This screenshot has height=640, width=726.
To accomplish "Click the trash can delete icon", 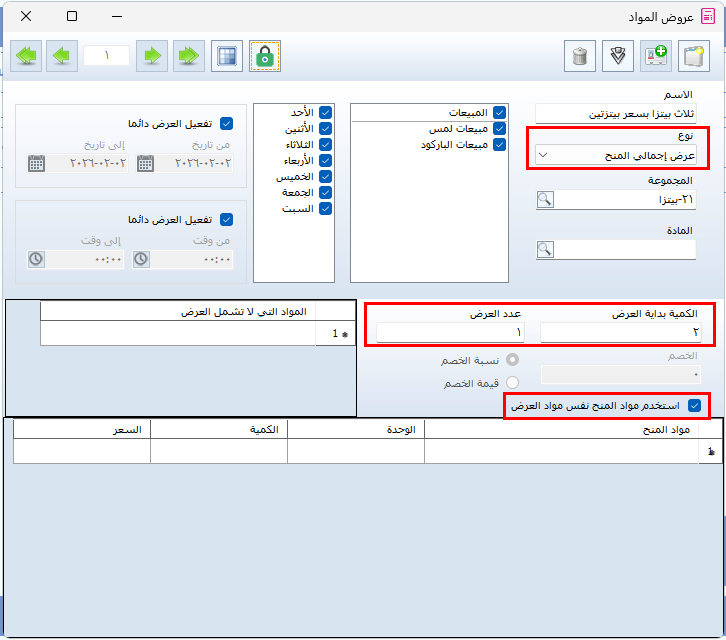I will 579,56.
